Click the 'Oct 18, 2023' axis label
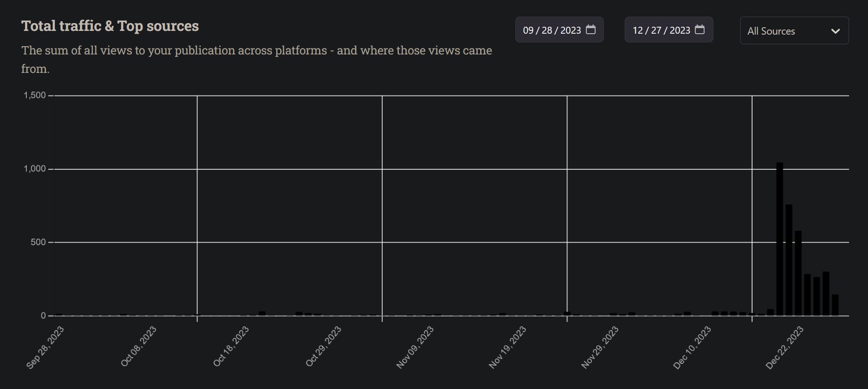The image size is (868, 389). [x=231, y=347]
